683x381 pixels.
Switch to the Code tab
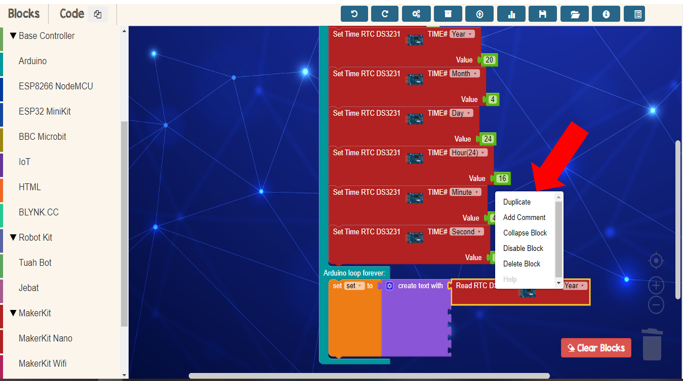pyautogui.click(x=72, y=14)
